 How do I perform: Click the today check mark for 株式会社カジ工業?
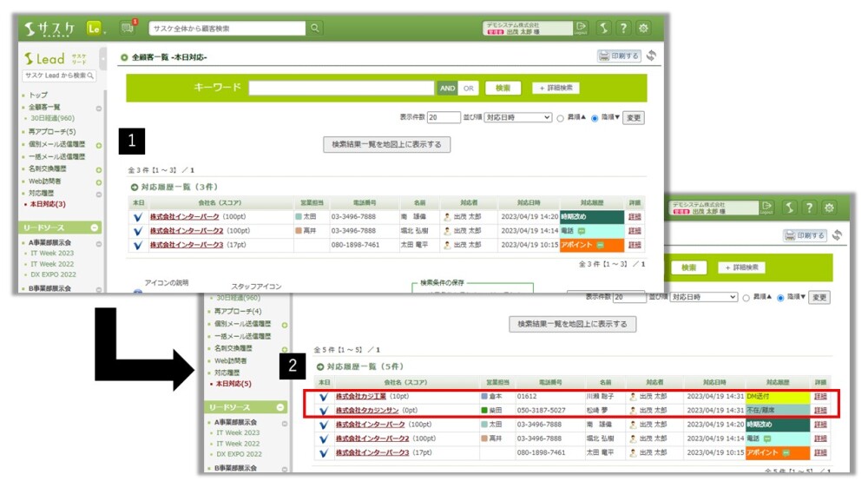click(323, 397)
